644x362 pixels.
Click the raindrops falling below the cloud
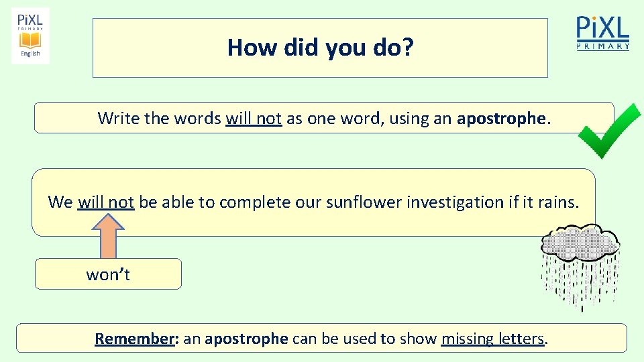[x=580, y=280]
